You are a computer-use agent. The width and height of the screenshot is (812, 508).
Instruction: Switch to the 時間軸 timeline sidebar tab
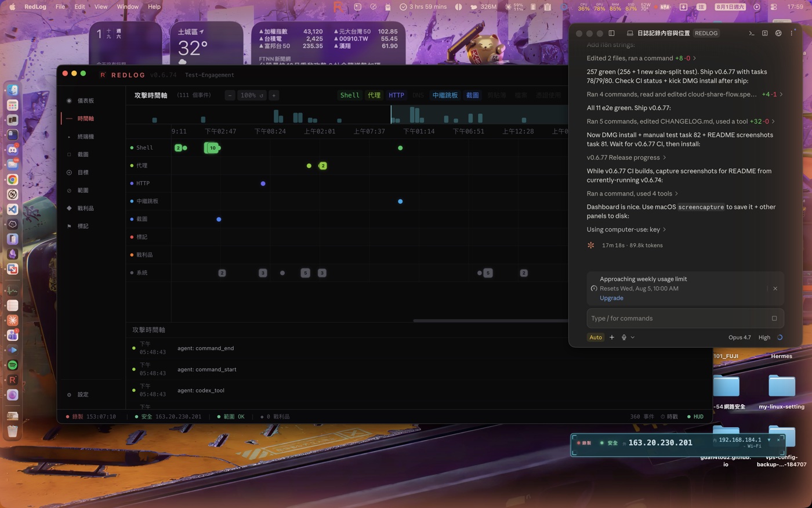coord(86,118)
